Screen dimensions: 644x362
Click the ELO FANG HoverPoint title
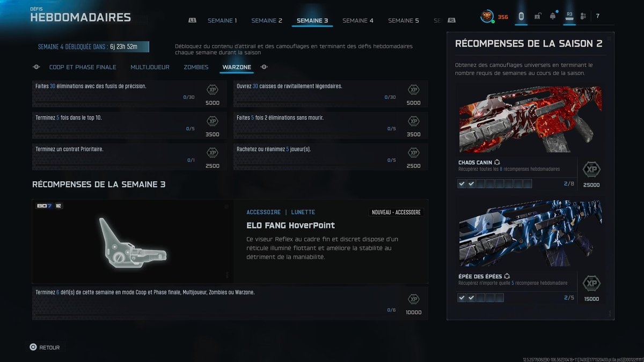[290, 225]
